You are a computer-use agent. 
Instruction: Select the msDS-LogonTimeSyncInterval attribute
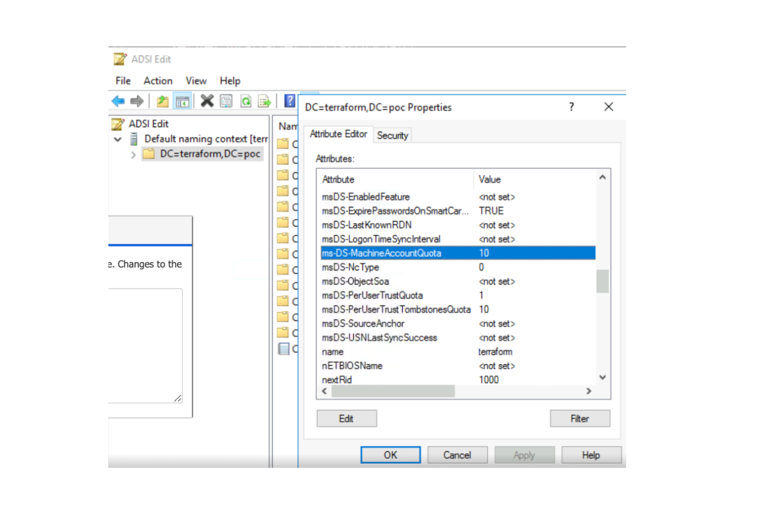pos(458,240)
